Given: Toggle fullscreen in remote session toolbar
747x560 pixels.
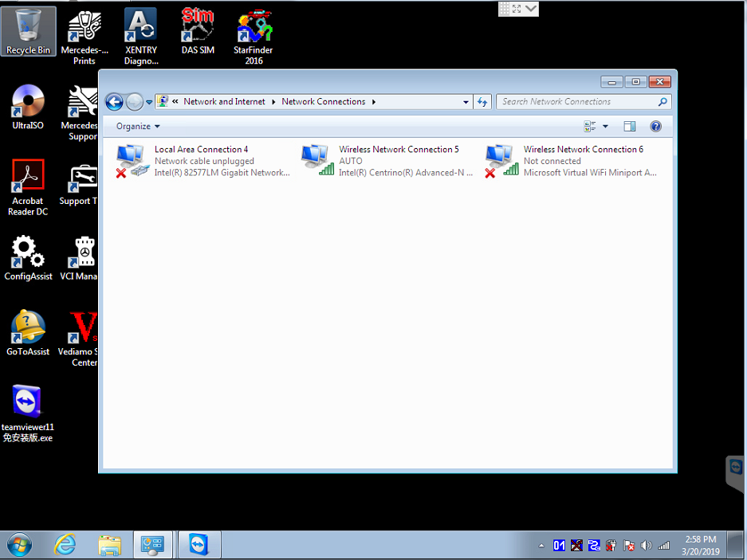Looking at the screenshot, I should 517,9.
